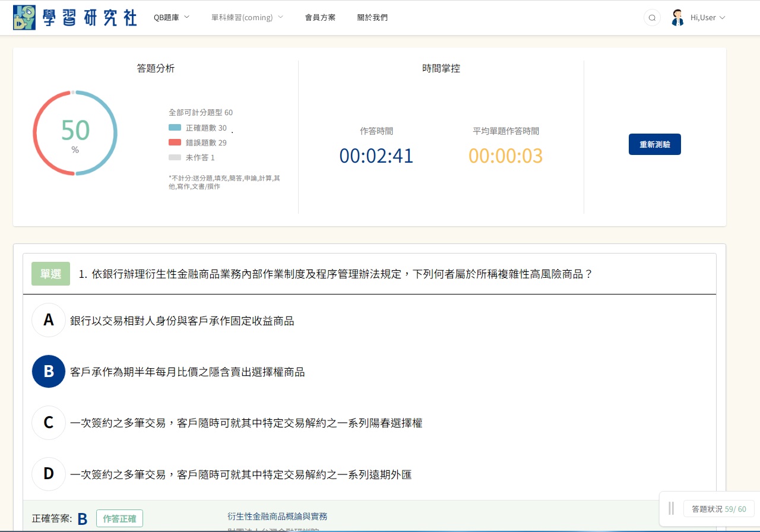760x532 pixels.
Task: Select the highlighted answer option B
Action: click(x=49, y=372)
